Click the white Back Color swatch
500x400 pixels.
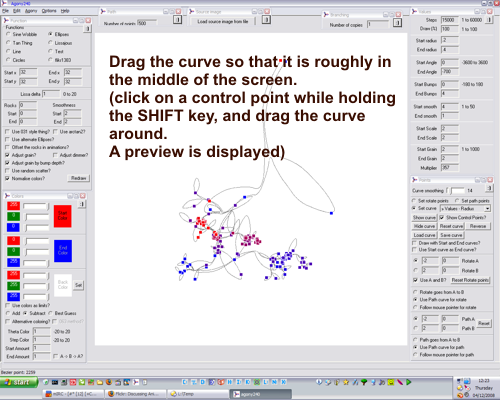(63, 285)
